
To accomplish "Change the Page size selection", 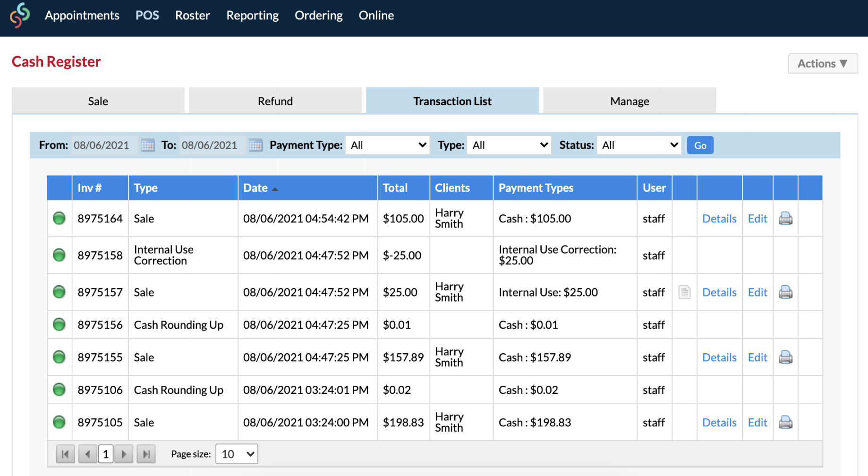I will click(236, 454).
